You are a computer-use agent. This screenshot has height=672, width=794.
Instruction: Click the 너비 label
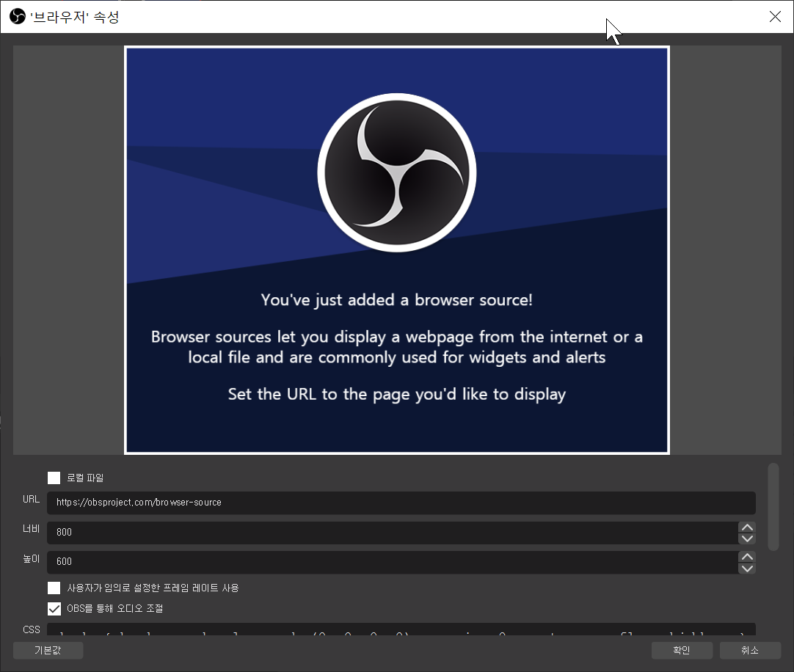(x=31, y=529)
